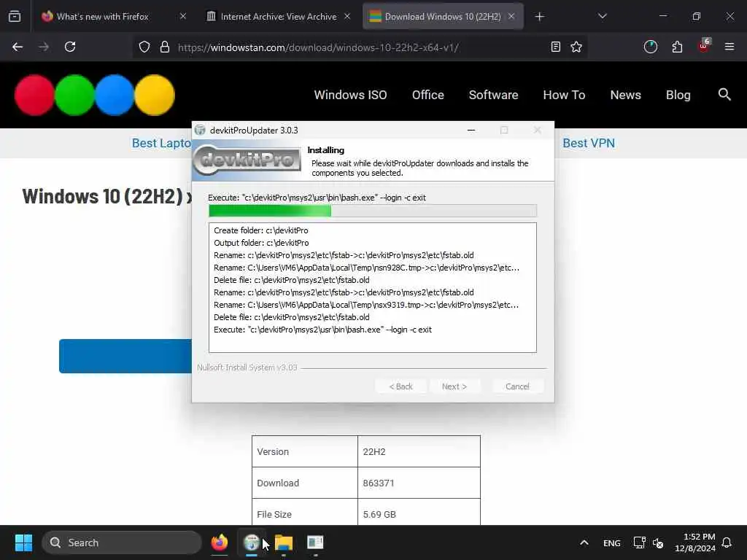Image resolution: width=747 pixels, height=560 pixels.
Task: Click the uBlock extension icon with badge
Action: 704,46
